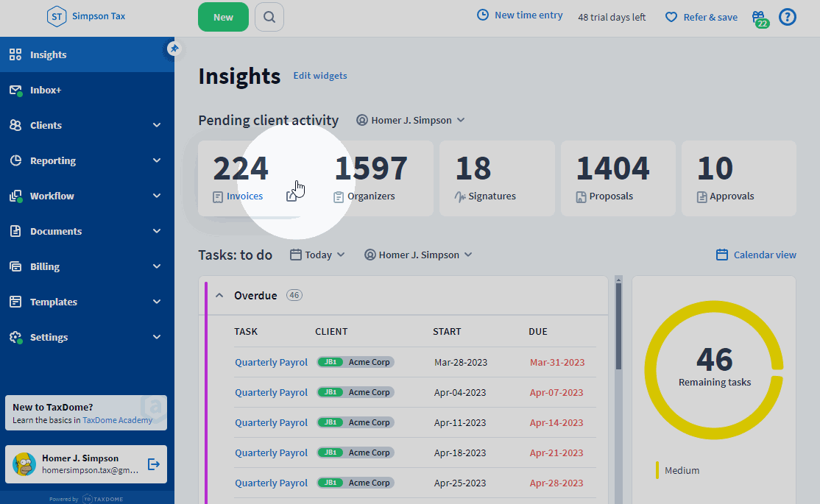
Task: Click the Overdue count badge 46
Action: click(294, 295)
